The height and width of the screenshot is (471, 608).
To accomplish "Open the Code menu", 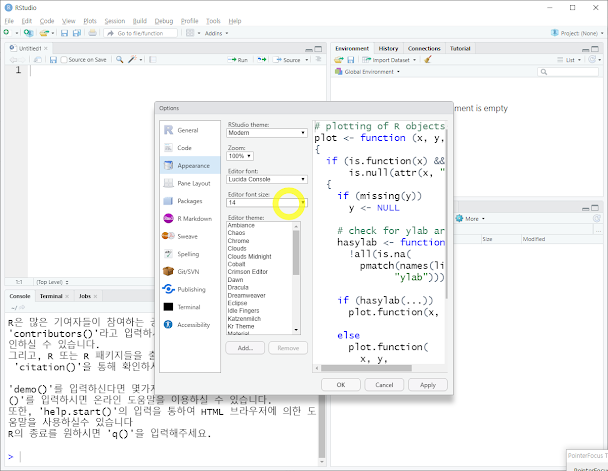I will pyautogui.click(x=47, y=21).
